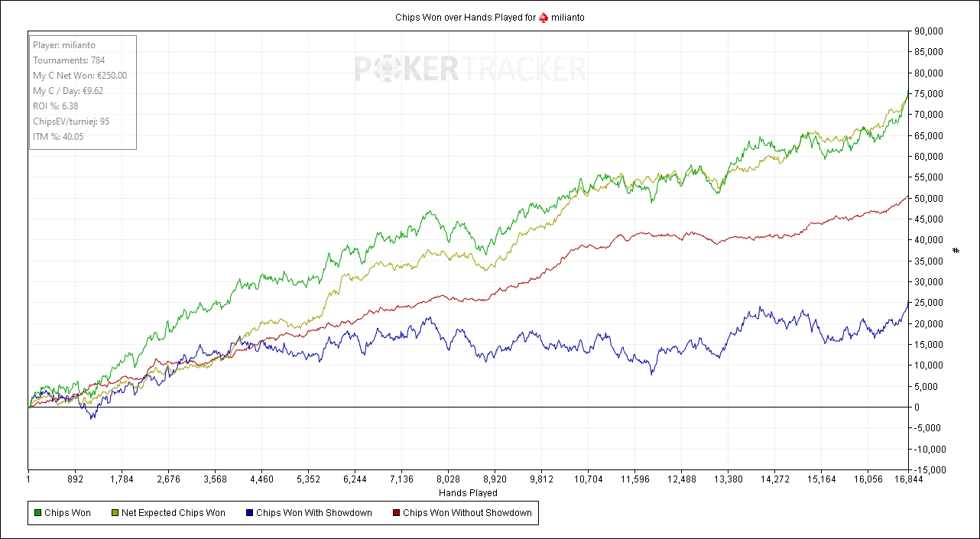Click the blue Chips Won With Showdown swatch
The height and width of the screenshot is (539, 980).
coord(248,513)
